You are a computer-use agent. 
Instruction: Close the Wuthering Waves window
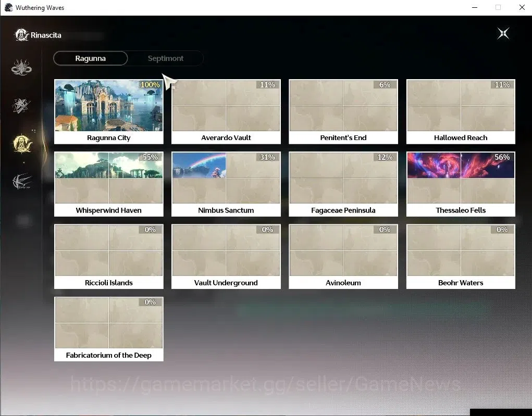(522, 7)
